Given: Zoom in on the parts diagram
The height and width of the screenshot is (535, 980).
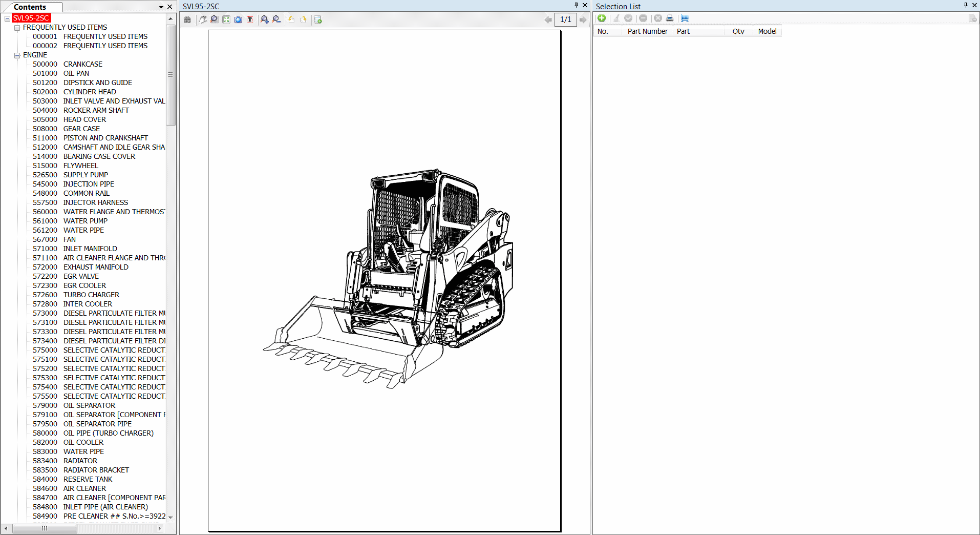Looking at the screenshot, I should 265,19.
